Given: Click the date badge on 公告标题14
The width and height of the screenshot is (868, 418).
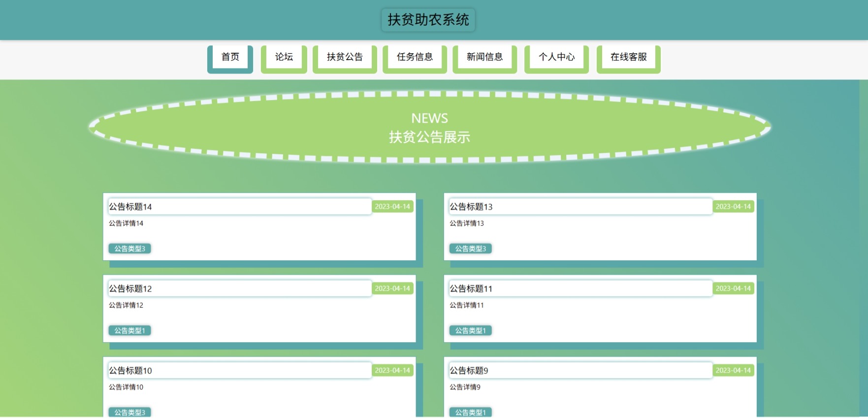Looking at the screenshot, I should point(392,207).
